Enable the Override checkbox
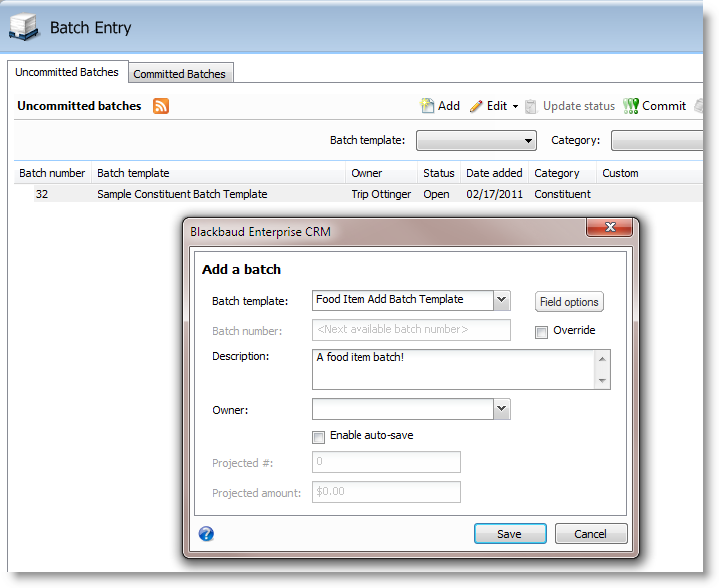 pyautogui.click(x=541, y=332)
